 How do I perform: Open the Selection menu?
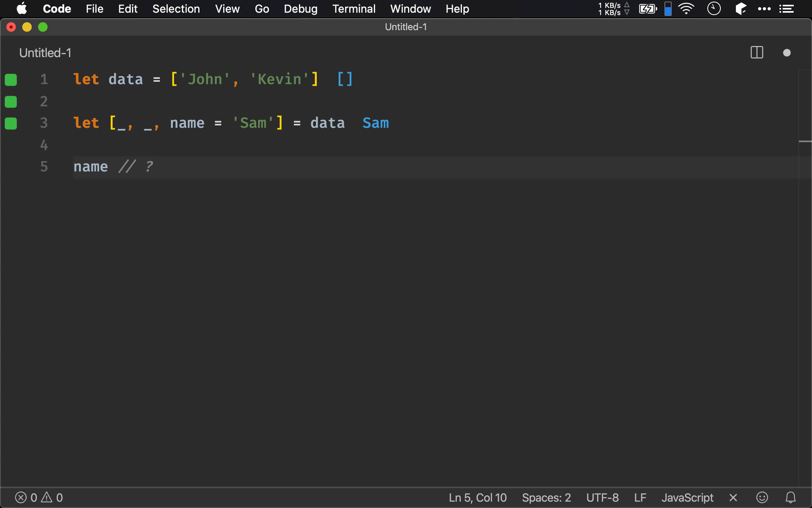point(176,9)
